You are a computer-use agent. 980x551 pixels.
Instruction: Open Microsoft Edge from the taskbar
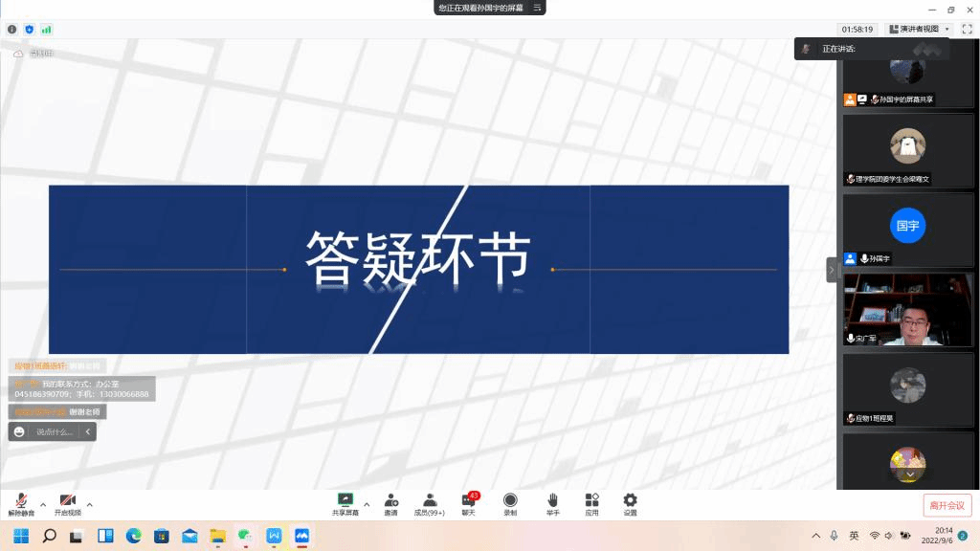tap(134, 536)
